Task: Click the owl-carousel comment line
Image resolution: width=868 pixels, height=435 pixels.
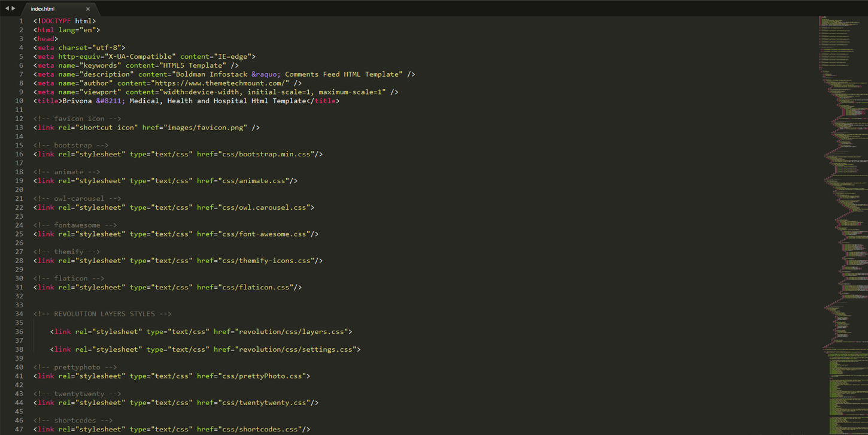Action: pyautogui.click(x=77, y=198)
